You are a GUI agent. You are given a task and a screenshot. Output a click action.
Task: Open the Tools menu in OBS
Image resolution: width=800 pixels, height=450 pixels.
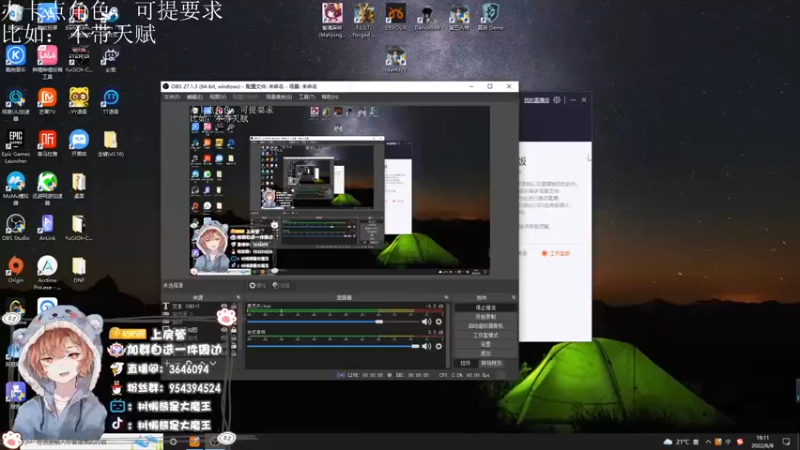pos(307,97)
